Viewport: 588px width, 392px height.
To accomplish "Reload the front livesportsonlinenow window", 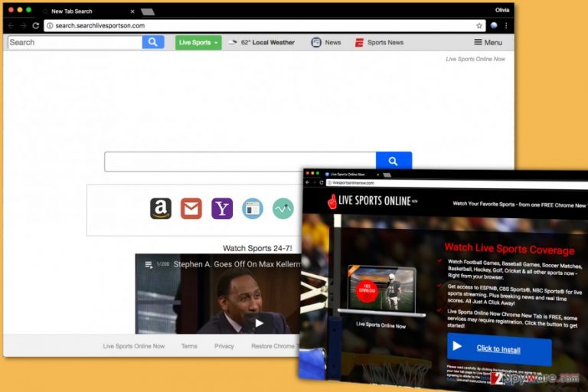I will [x=322, y=183].
